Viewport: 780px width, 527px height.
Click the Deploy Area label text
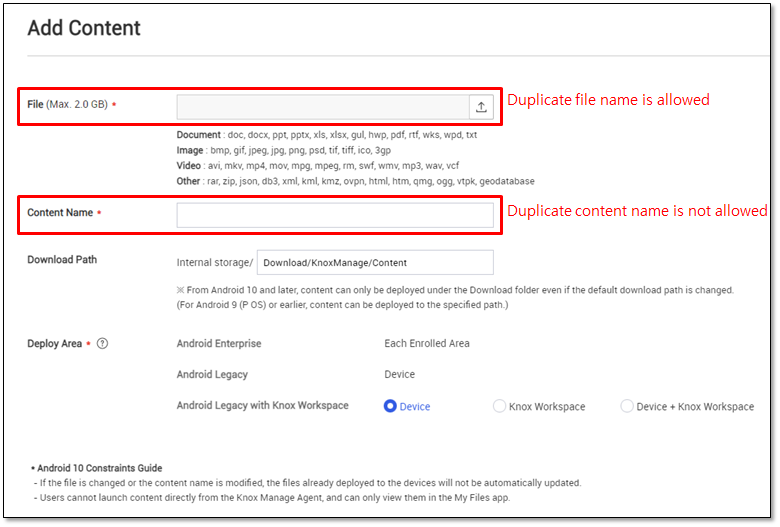tap(55, 343)
